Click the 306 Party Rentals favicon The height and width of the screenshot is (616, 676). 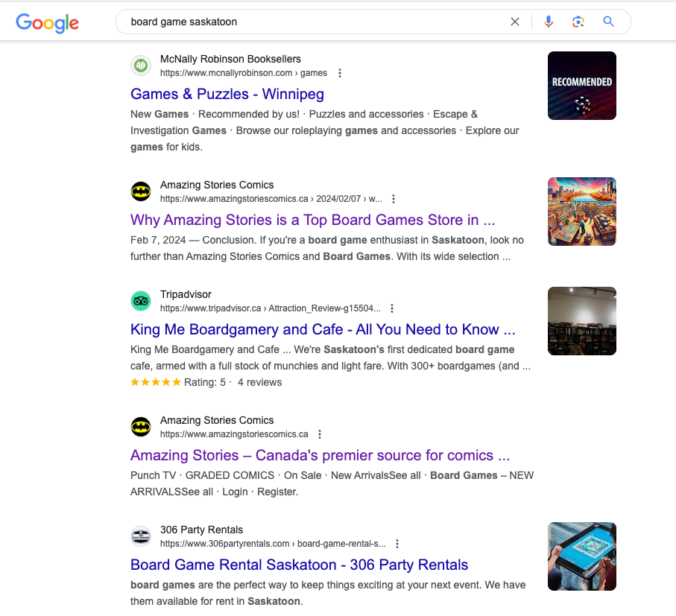(x=141, y=536)
